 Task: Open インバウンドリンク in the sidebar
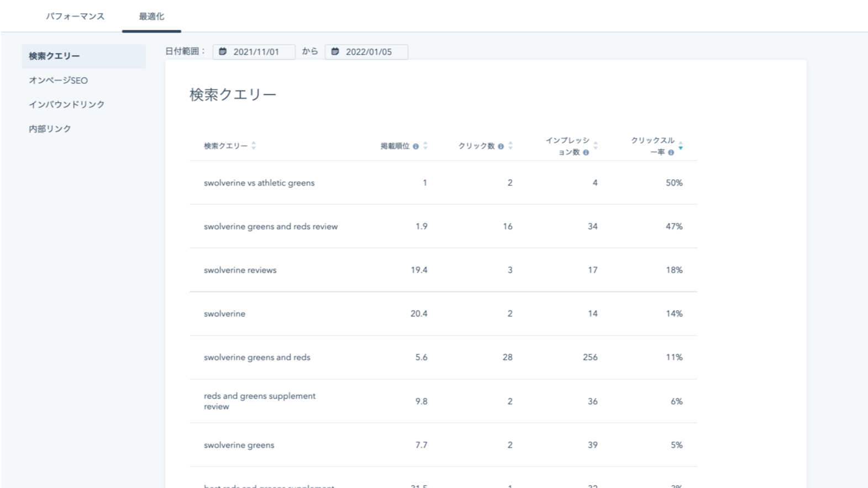[x=66, y=104]
